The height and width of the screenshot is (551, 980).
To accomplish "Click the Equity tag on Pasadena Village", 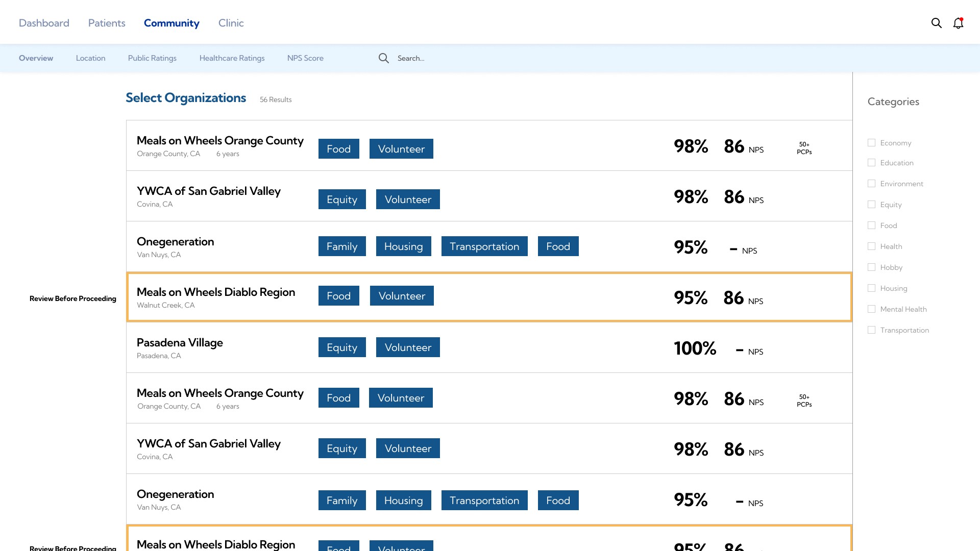I will 342,347.
